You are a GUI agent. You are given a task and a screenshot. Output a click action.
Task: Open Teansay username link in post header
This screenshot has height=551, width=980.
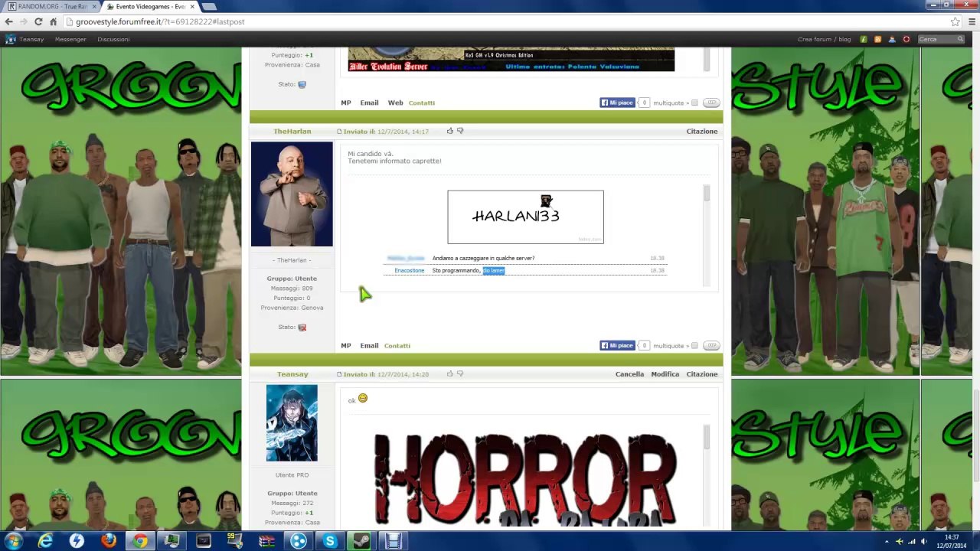292,374
